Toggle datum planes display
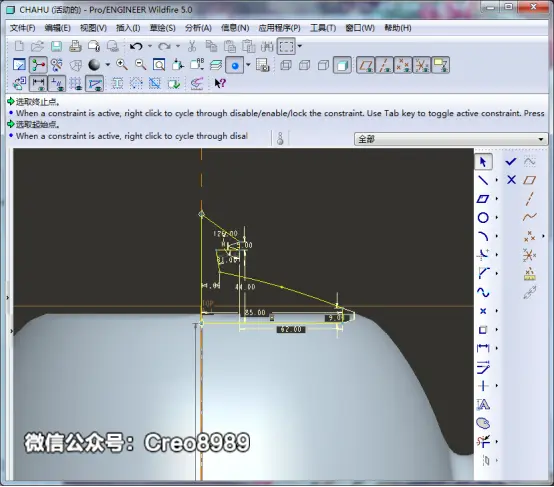Screen dimensions: 554x487 (366, 65)
